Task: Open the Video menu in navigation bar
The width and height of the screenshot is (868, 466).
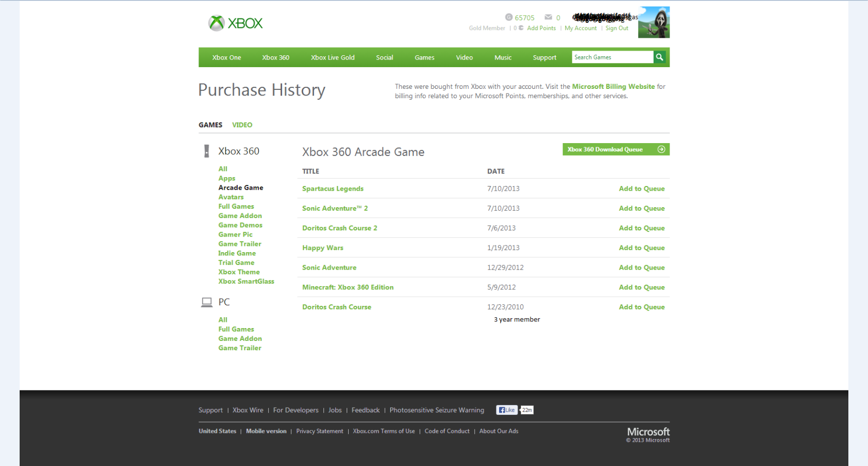Action: click(x=464, y=57)
